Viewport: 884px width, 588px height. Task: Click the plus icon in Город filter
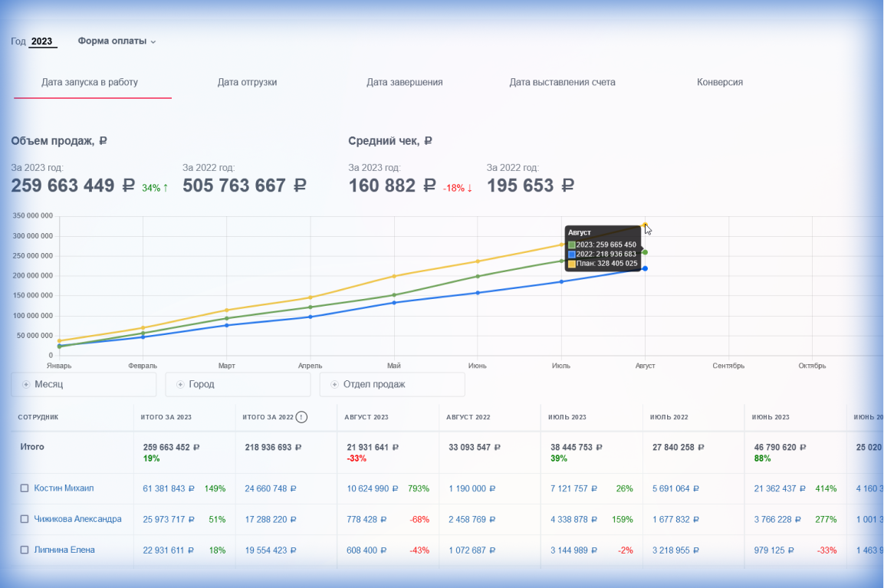click(x=180, y=385)
